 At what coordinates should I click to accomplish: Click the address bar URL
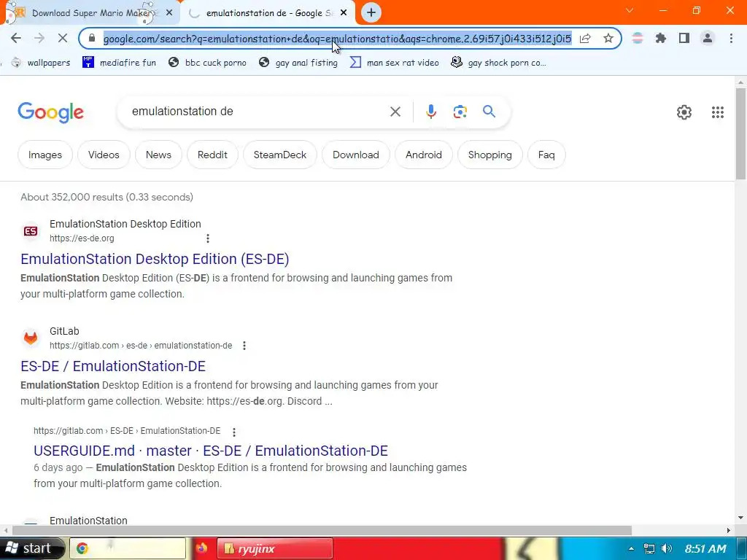coord(337,39)
